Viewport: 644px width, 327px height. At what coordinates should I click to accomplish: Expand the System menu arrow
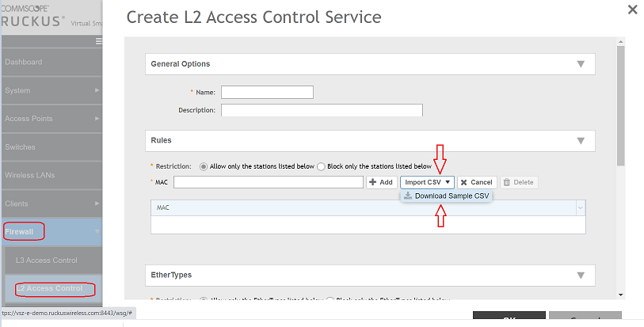(97, 90)
